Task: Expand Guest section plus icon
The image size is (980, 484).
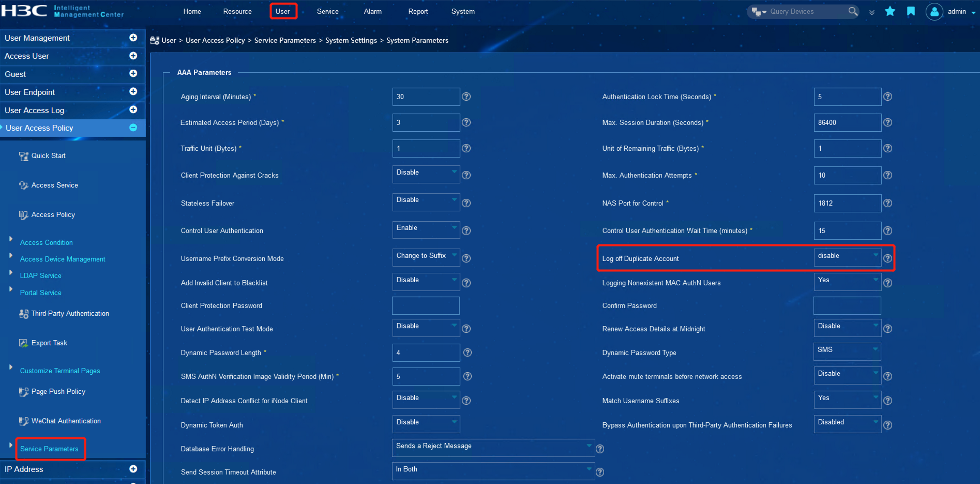Action: [133, 73]
